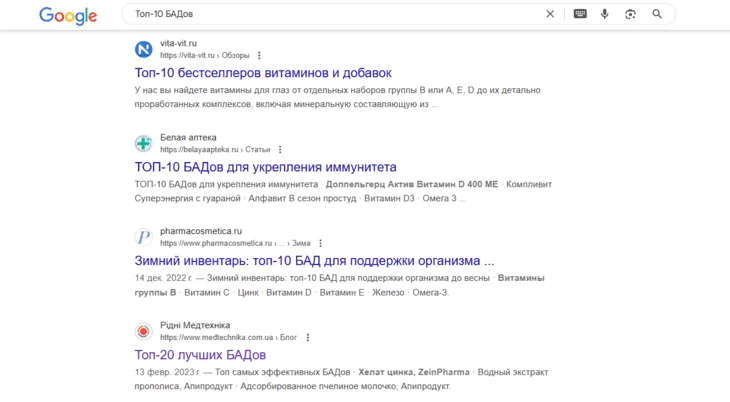Click the https://belayaapteka.ru › Статьи breadcrumb

point(215,150)
